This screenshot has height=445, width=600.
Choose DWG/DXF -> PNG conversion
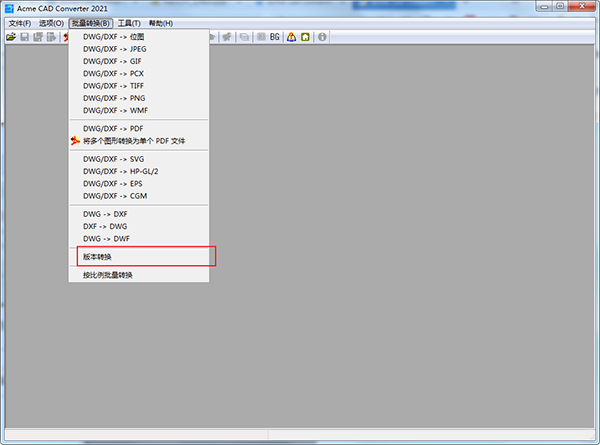coord(139,98)
